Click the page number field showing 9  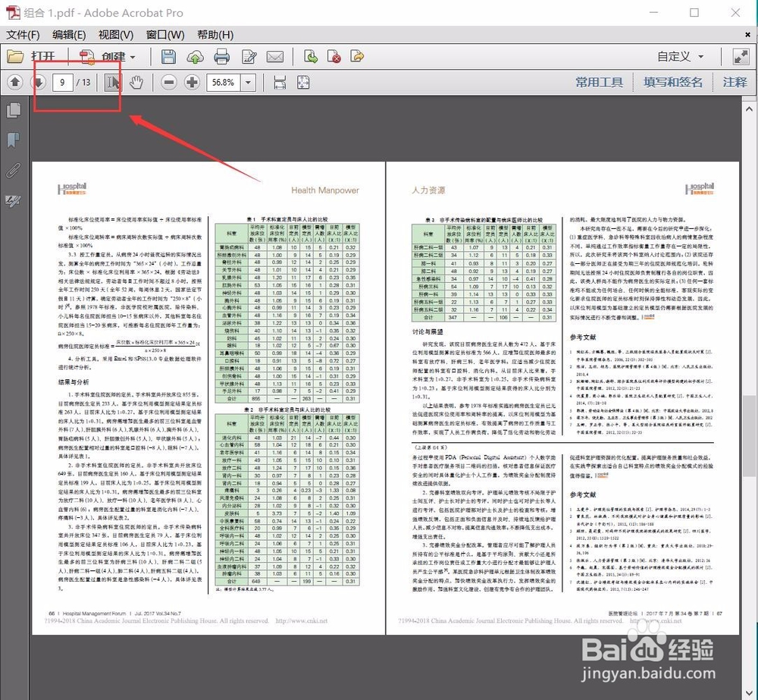click(x=62, y=82)
